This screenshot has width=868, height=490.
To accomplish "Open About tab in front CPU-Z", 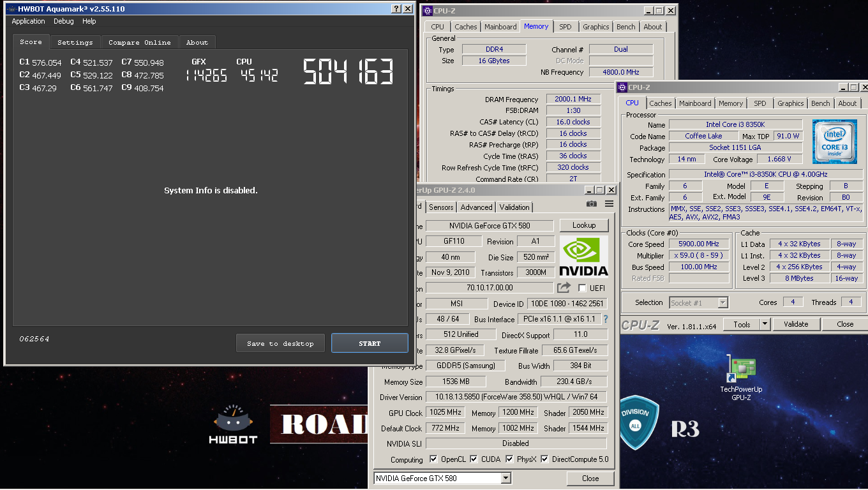I will 848,103.
